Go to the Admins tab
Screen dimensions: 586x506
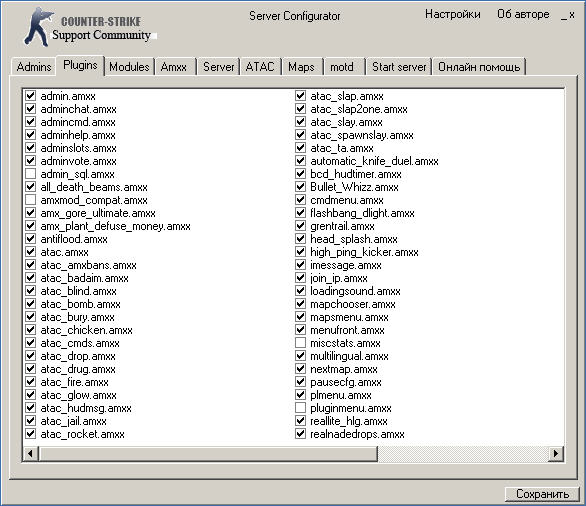34,67
